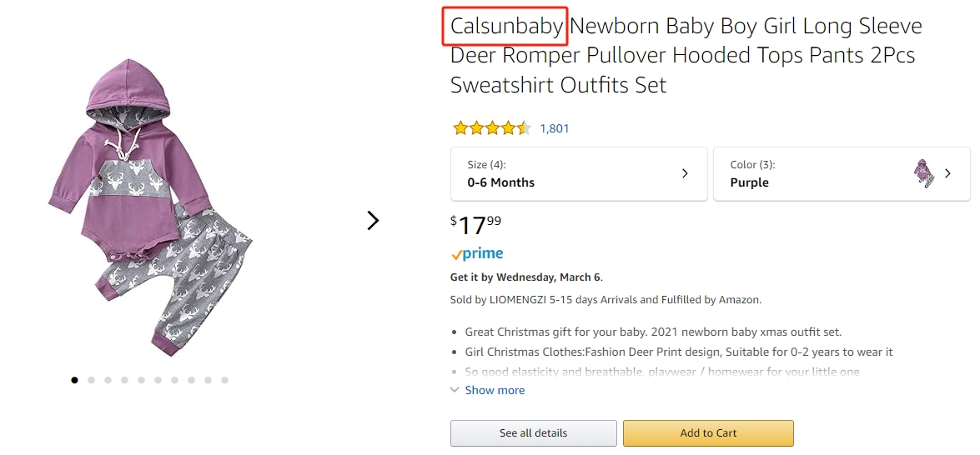
Task: Jump to the fifth carousel dot
Action: coord(141,379)
